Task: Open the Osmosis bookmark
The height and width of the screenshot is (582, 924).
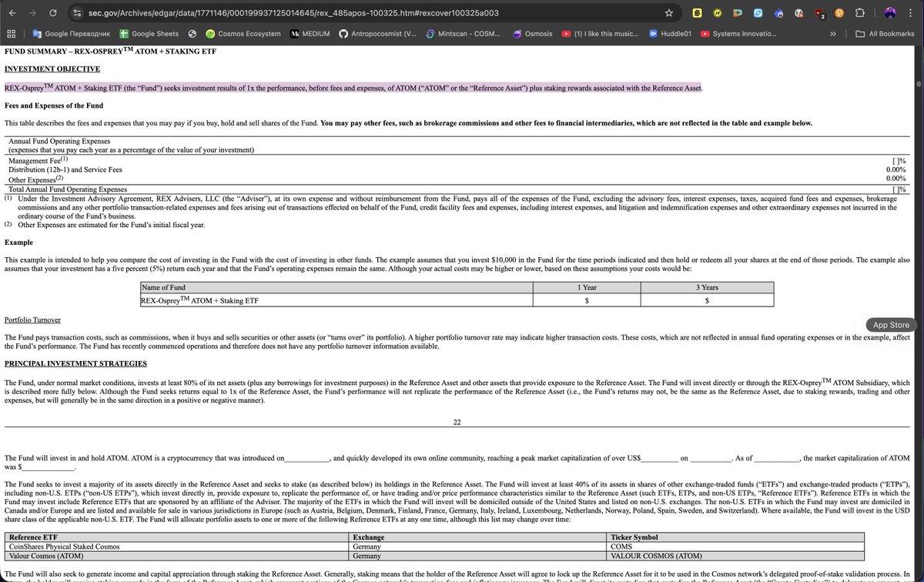Action: (x=531, y=34)
